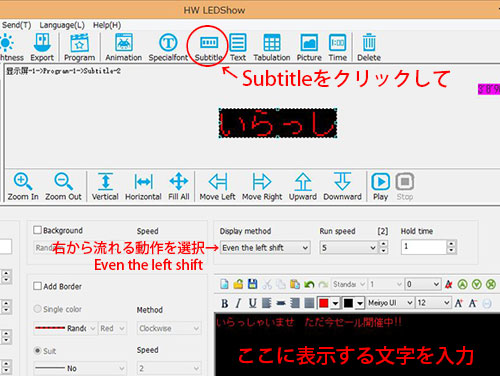The height and width of the screenshot is (376, 500).
Task: Shift the area Downward
Action: coord(342,186)
